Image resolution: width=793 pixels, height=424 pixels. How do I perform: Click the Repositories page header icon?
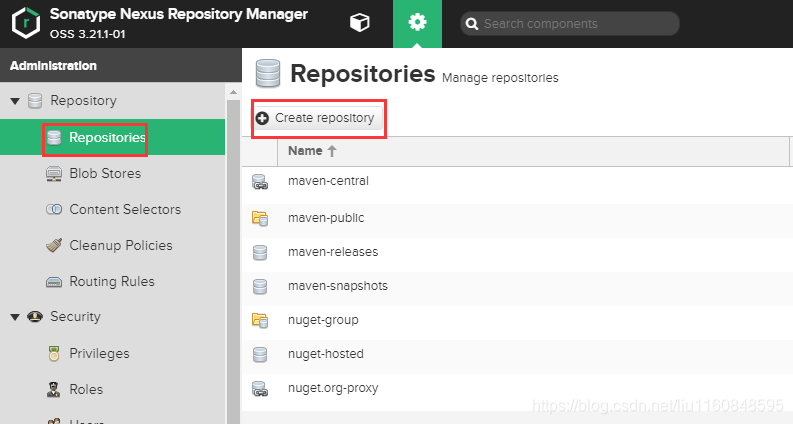click(x=268, y=74)
